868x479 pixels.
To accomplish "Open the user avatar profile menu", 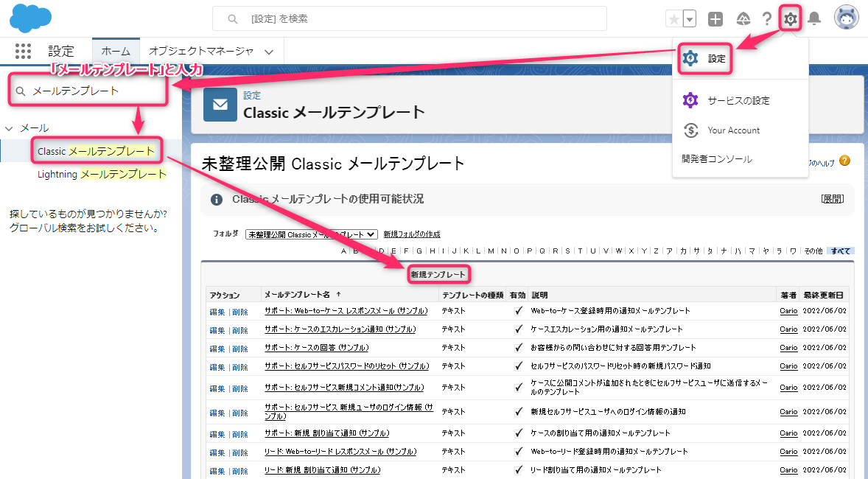I will coord(847,17).
